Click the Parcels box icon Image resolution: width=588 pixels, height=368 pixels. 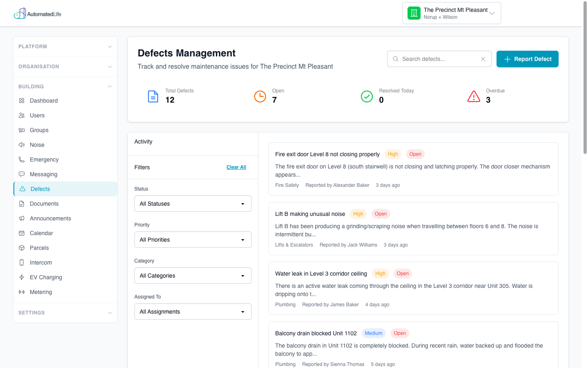pos(22,248)
